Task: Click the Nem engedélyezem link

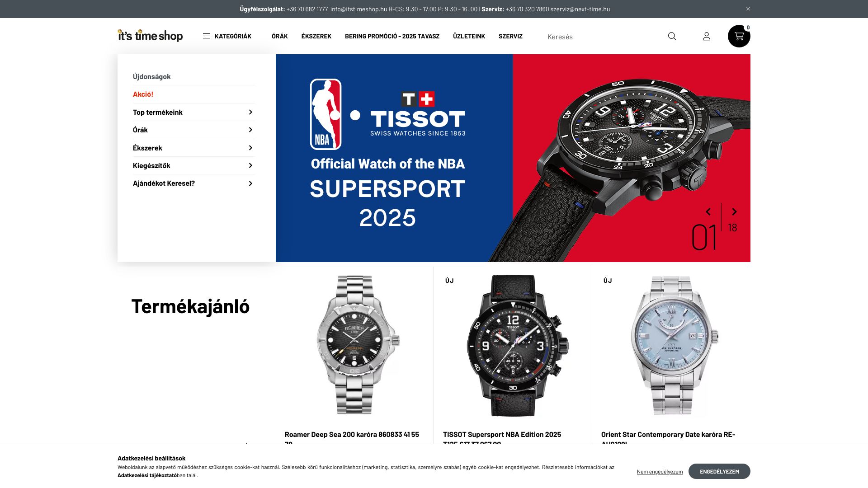Action: coord(660,472)
